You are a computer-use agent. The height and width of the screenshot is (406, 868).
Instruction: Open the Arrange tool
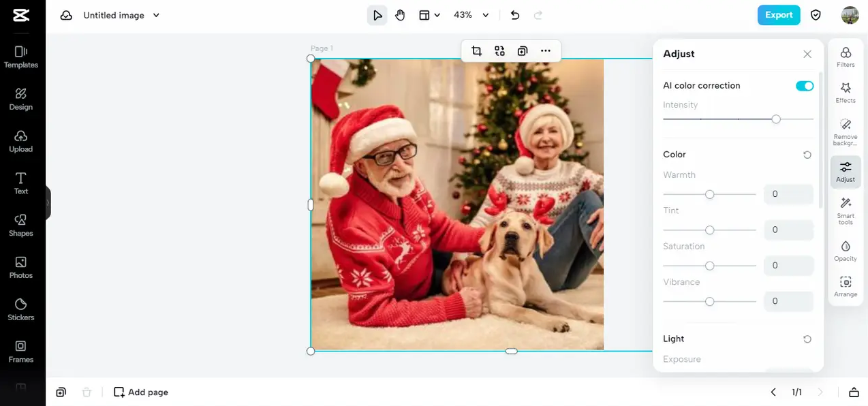click(846, 287)
